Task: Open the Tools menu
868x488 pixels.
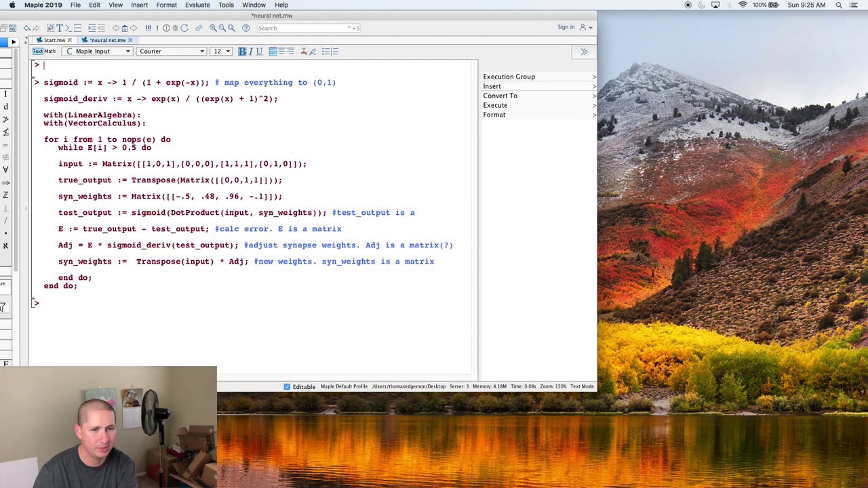Action: (226, 5)
